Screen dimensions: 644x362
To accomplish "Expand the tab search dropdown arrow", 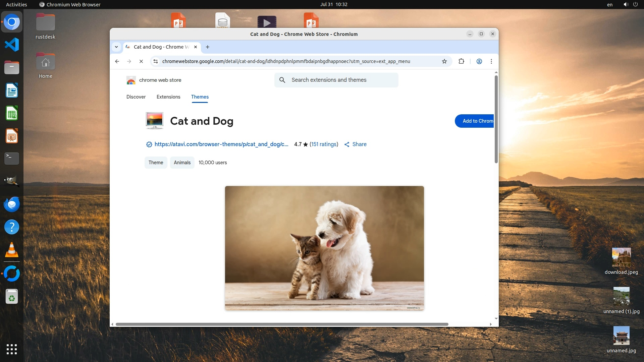I will coord(116,47).
